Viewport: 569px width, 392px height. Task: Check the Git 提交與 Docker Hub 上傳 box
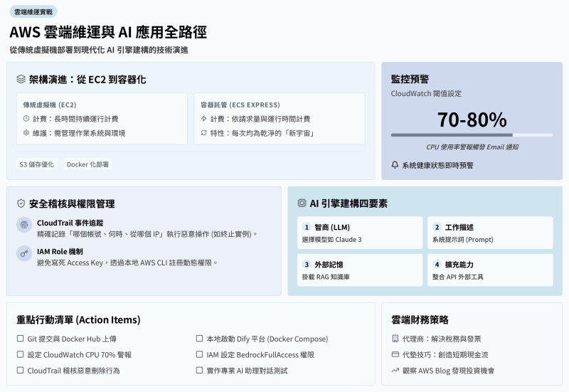pyautogui.click(x=21, y=339)
